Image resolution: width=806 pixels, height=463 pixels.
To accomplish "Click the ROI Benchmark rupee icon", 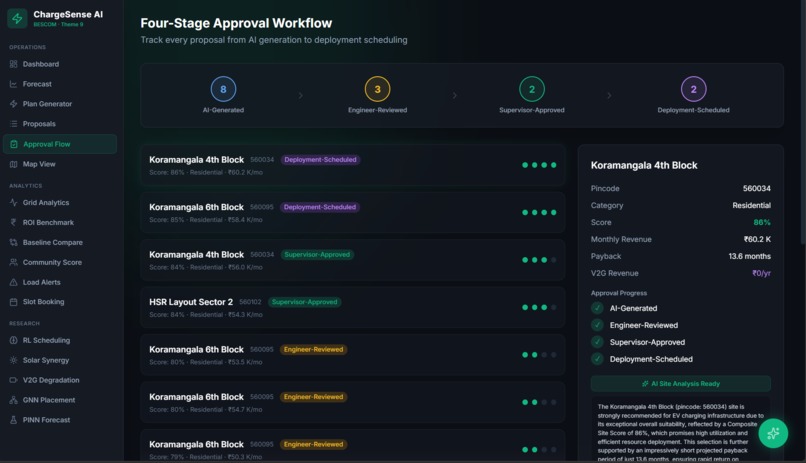I will 13,223.
